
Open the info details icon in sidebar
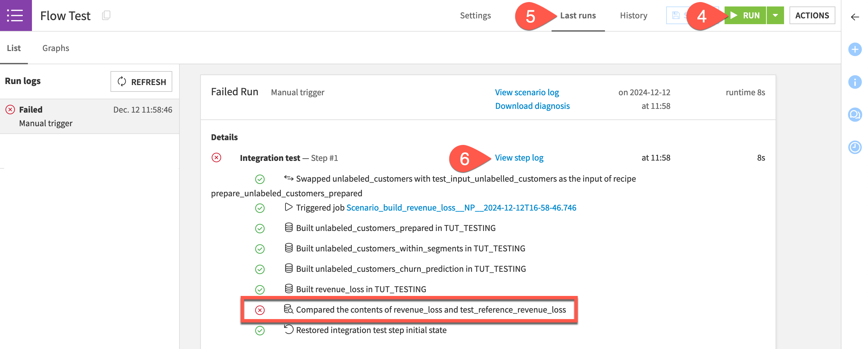coord(855,82)
